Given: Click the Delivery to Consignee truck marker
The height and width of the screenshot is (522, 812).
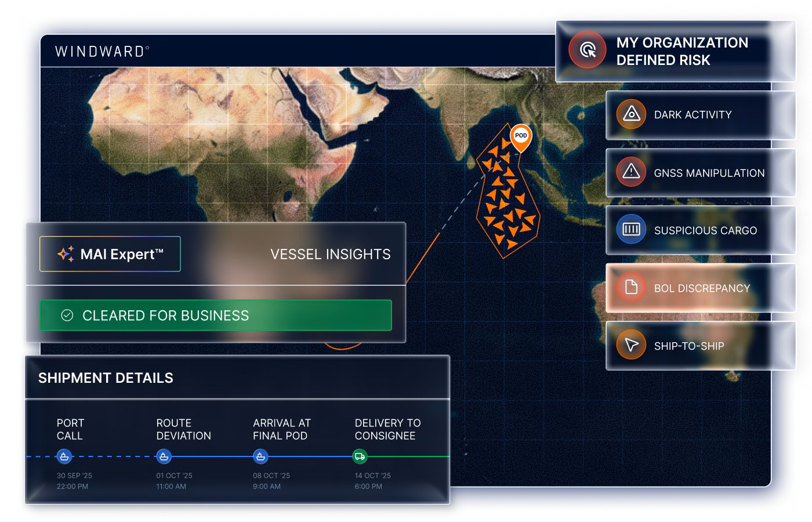Looking at the screenshot, I should [360, 456].
